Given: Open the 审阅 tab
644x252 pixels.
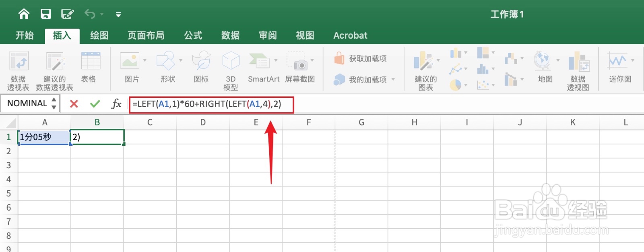Looking at the screenshot, I should 268,35.
